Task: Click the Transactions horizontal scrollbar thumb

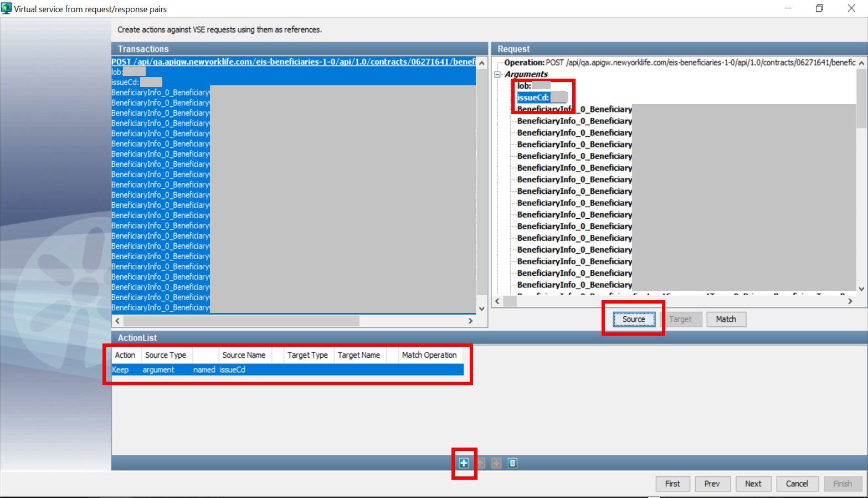Action: coord(242,321)
